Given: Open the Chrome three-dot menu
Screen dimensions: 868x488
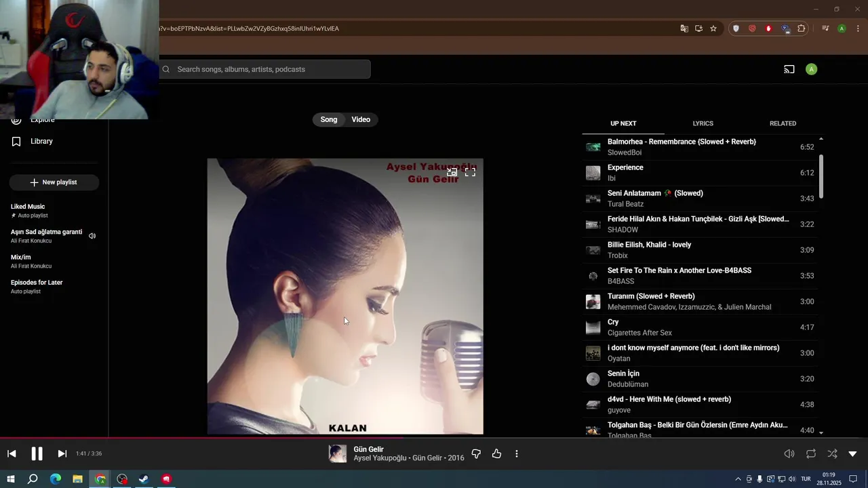Looking at the screenshot, I should click(x=858, y=28).
